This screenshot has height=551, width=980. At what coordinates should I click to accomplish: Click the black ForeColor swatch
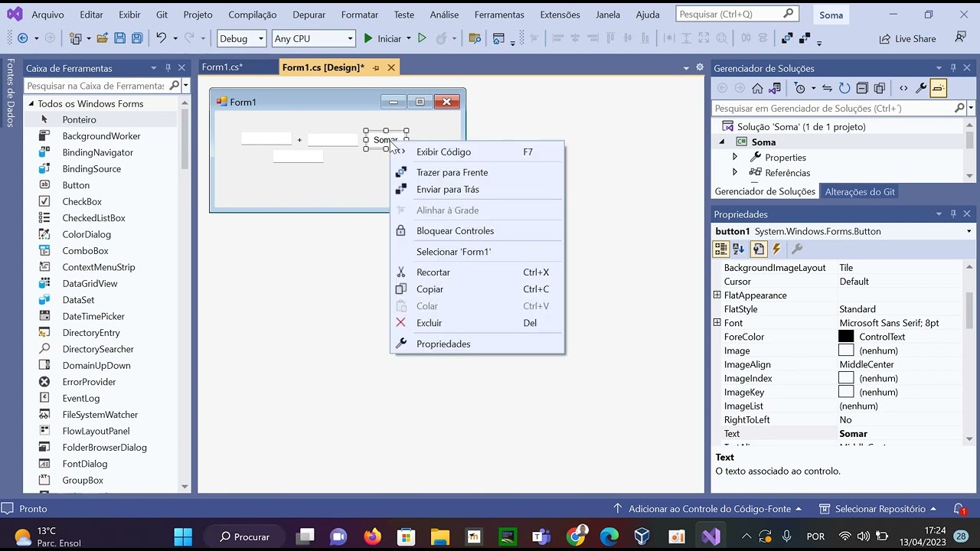pyautogui.click(x=846, y=337)
